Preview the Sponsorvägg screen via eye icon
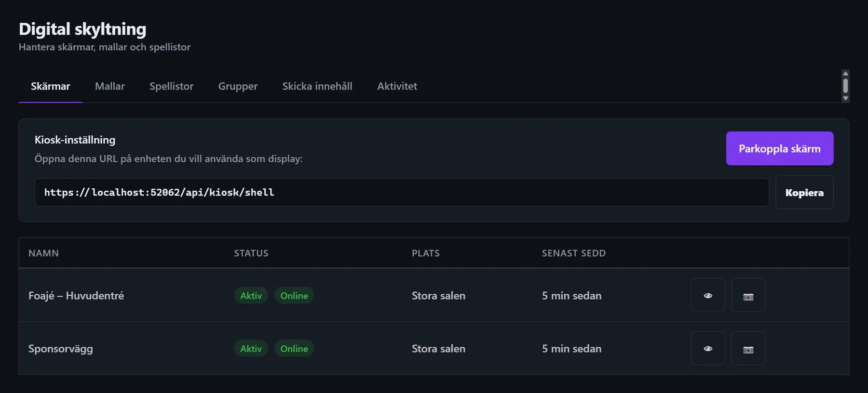 coord(708,348)
